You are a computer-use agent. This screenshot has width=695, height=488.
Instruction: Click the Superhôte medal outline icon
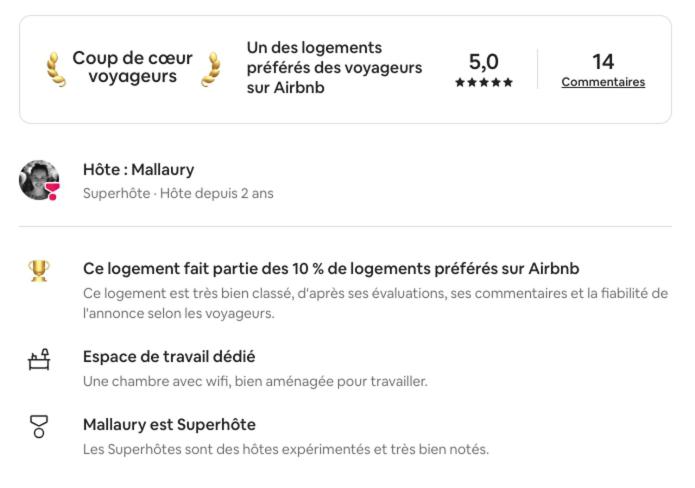pos(39,426)
